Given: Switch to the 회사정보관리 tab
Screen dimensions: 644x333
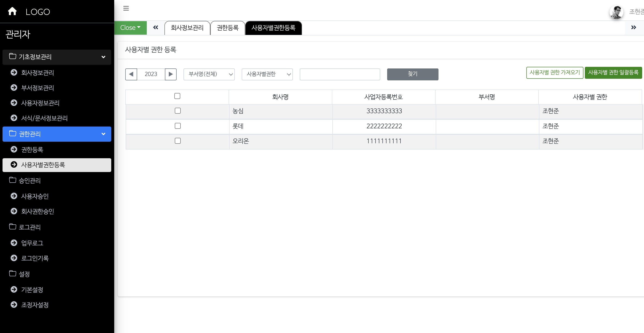Looking at the screenshot, I should click(187, 28).
